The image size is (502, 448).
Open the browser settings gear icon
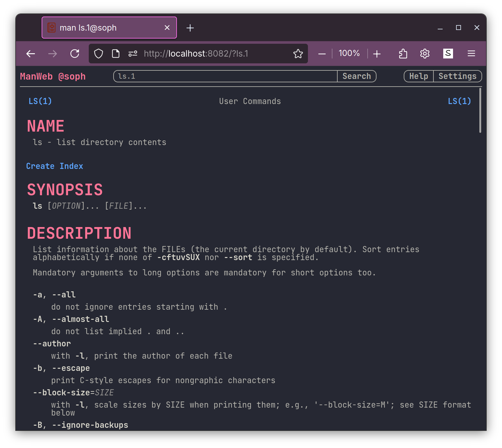coord(425,54)
